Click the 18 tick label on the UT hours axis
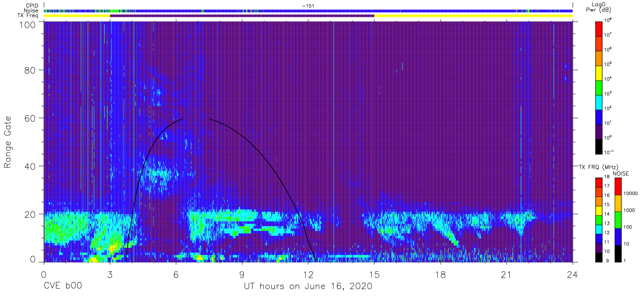This screenshot has width=644, height=297. (x=440, y=274)
